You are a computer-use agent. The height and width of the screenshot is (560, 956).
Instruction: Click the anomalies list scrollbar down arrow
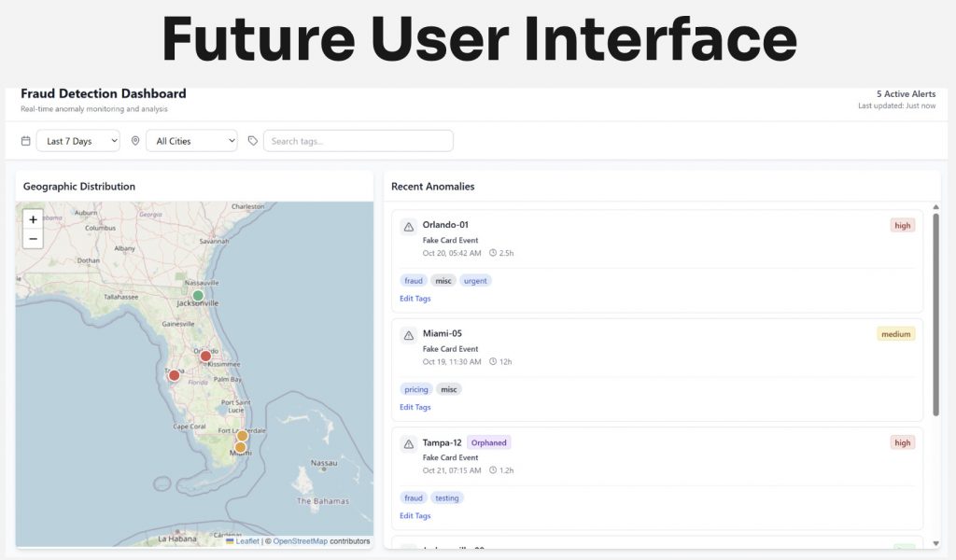click(x=935, y=542)
